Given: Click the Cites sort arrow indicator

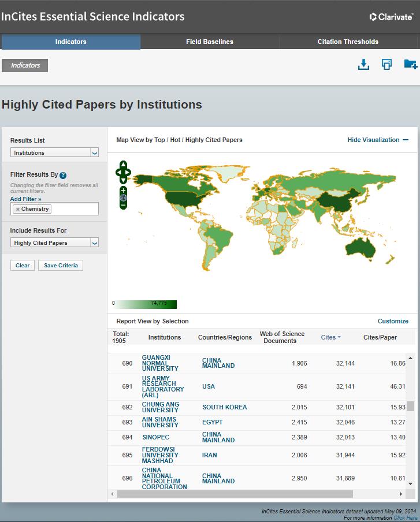Looking at the screenshot, I should click(339, 337).
